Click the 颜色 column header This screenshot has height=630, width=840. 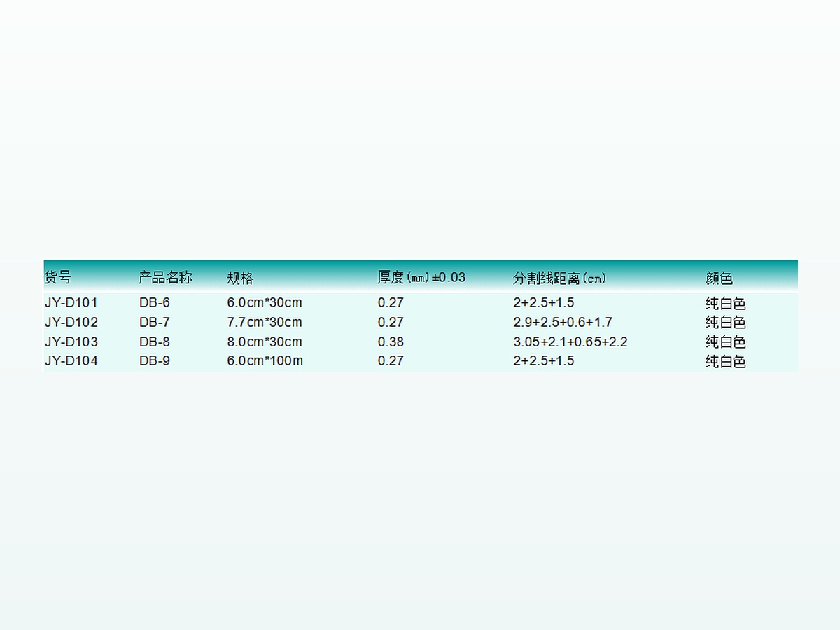(719, 278)
